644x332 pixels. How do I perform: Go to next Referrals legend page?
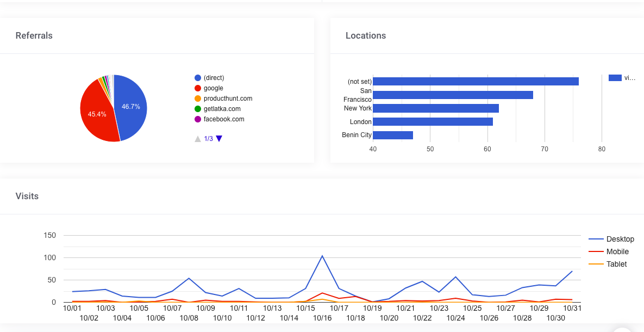click(219, 139)
